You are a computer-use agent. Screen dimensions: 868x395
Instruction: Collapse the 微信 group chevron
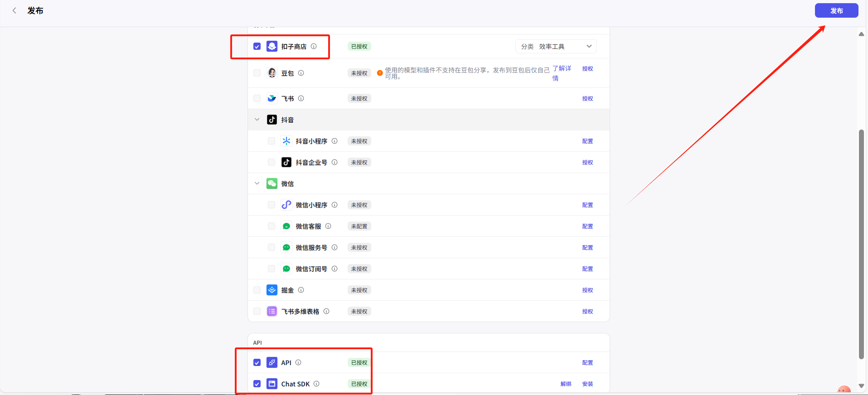pyautogui.click(x=257, y=183)
